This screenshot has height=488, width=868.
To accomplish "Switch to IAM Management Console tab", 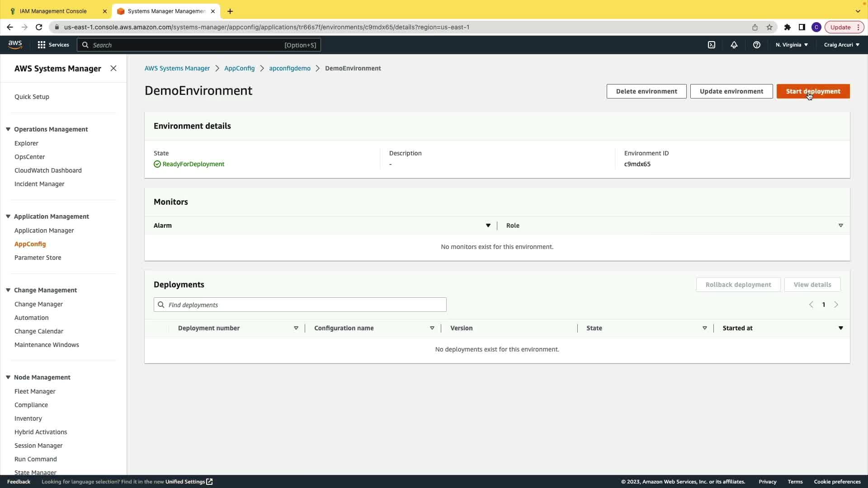I will [x=53, y=11].
